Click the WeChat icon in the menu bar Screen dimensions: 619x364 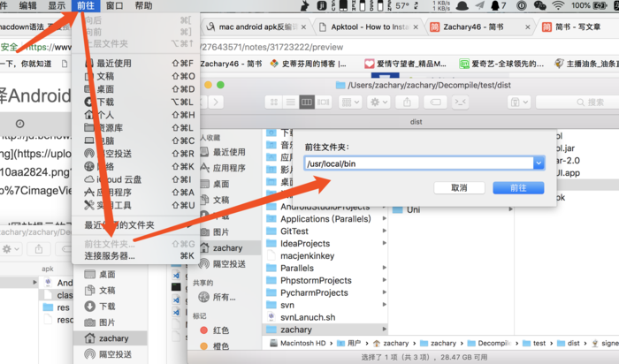tap(539, 5)
